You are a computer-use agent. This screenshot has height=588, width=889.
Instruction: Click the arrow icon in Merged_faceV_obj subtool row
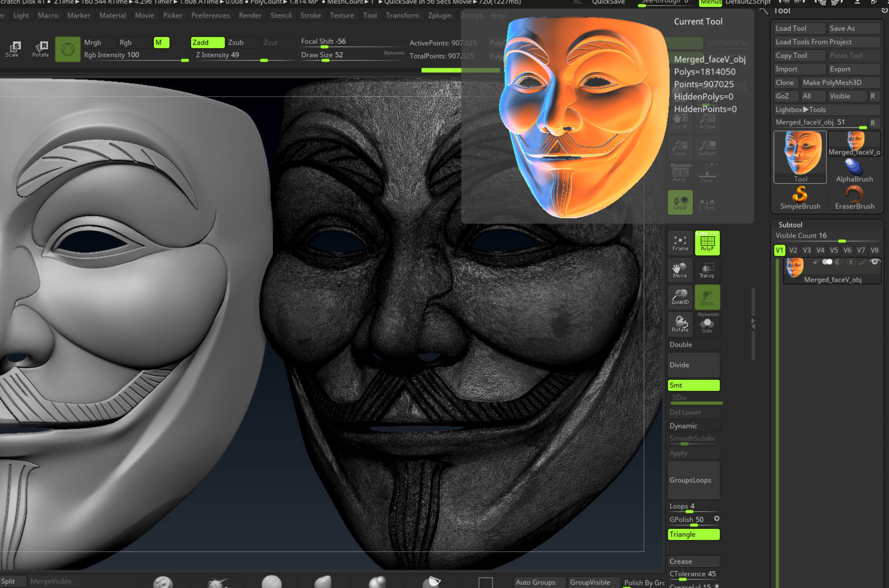click(x=816, y=262)
